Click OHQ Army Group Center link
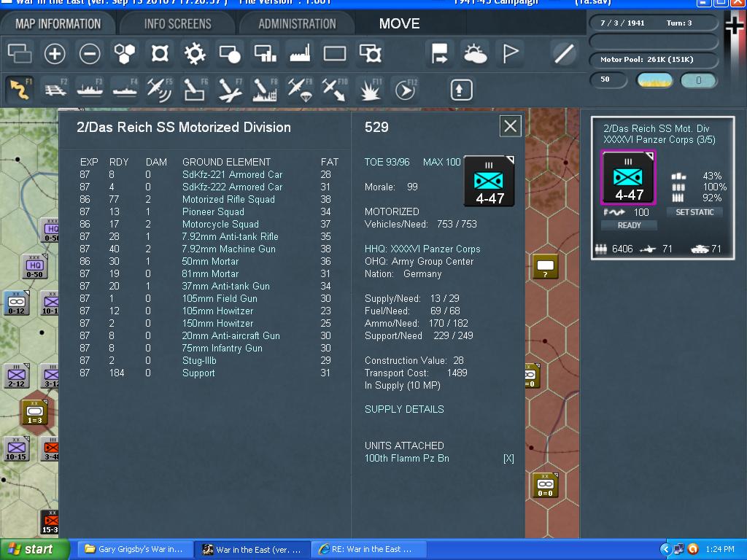 [419, 262]
